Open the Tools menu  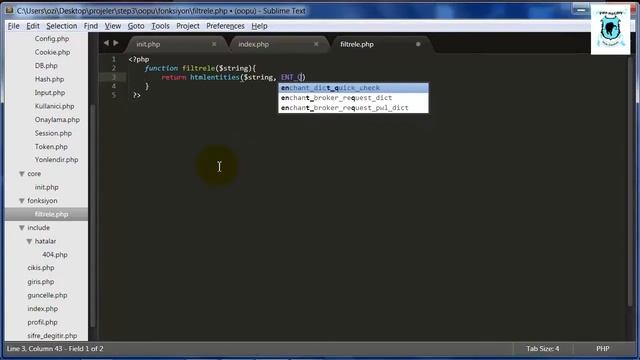(160, 26)
